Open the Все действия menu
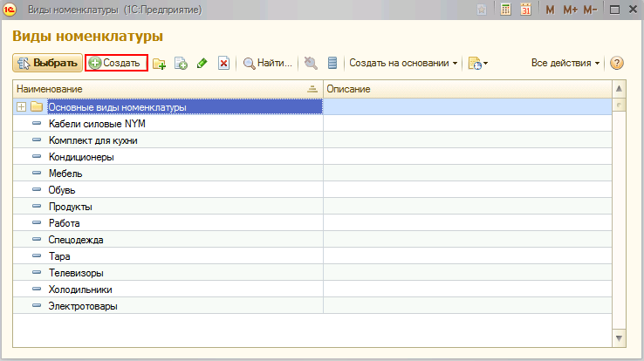 click(x=565, y=64)
